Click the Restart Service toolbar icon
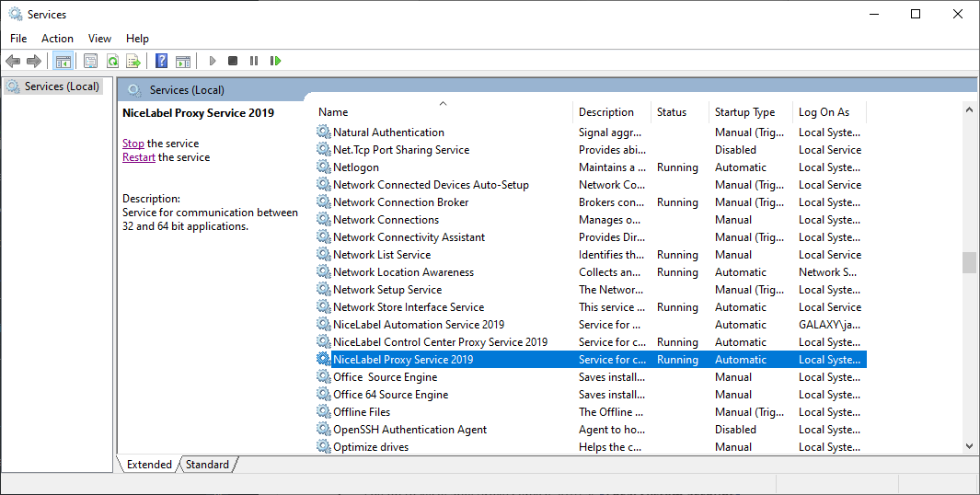The width and height of the screenshot is (980, 495). coord(275,61)
